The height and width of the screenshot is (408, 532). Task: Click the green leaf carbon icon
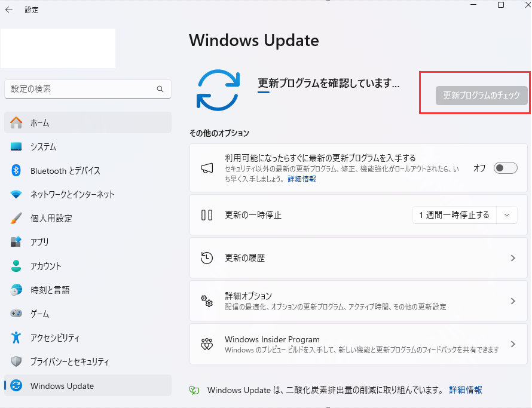tap(194, 390)
